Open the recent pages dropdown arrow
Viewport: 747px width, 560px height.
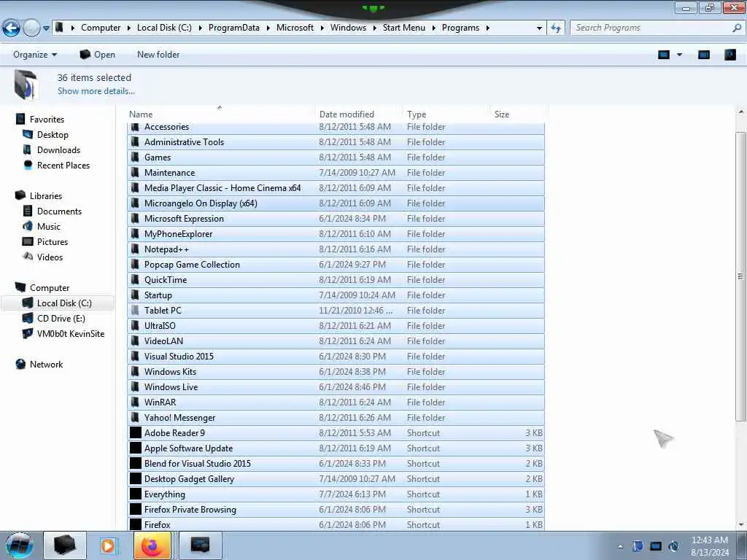[x=46, y=28]
